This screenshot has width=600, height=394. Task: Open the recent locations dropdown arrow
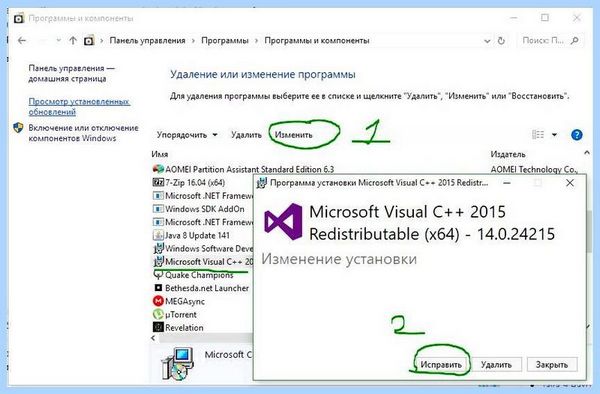[x=58, y=40]
